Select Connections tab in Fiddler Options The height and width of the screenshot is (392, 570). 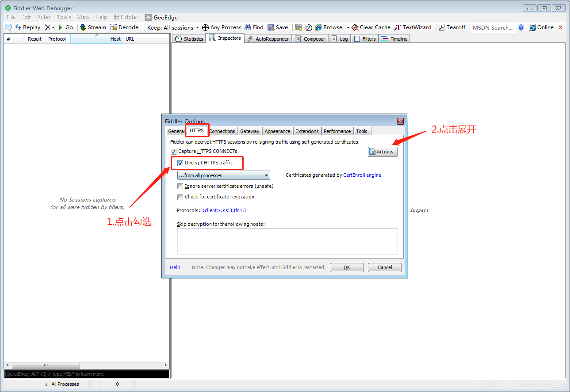tap(222, 131)
